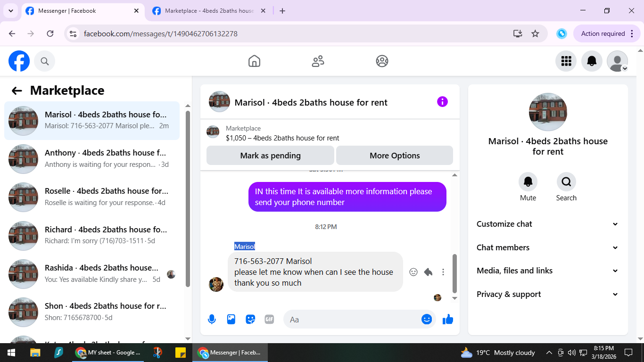
Task: Choose a sticker icon
Action: (250, 320)
